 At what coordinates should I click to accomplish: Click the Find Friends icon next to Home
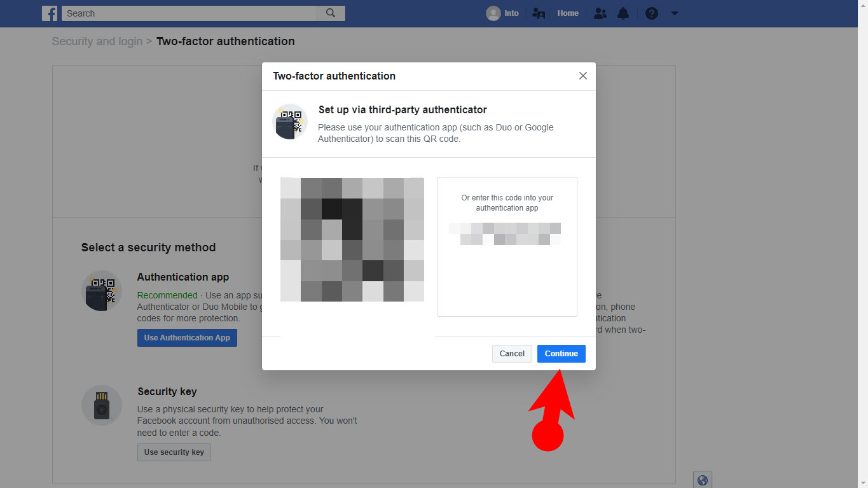(539, 13)
